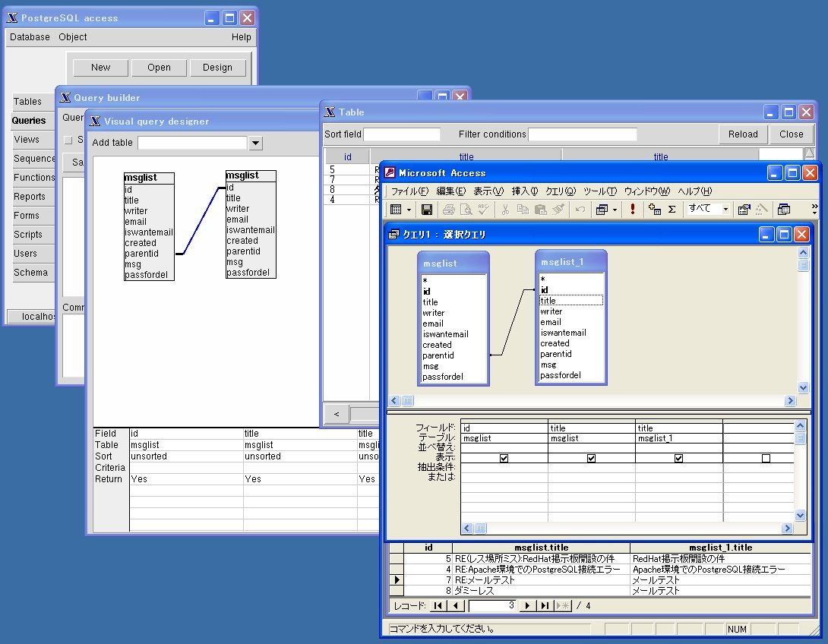Open the Database menu in PostgreSQL access
The image size is (828, 644).
pos(30,37)
